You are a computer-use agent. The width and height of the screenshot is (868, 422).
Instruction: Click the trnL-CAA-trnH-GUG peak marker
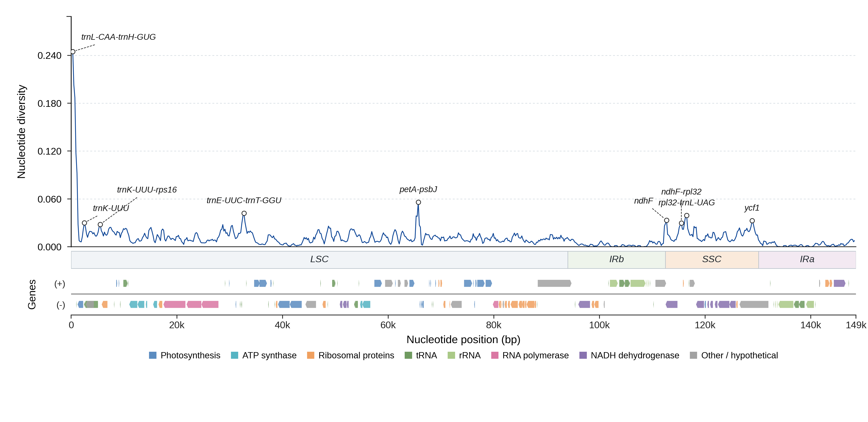73,52
